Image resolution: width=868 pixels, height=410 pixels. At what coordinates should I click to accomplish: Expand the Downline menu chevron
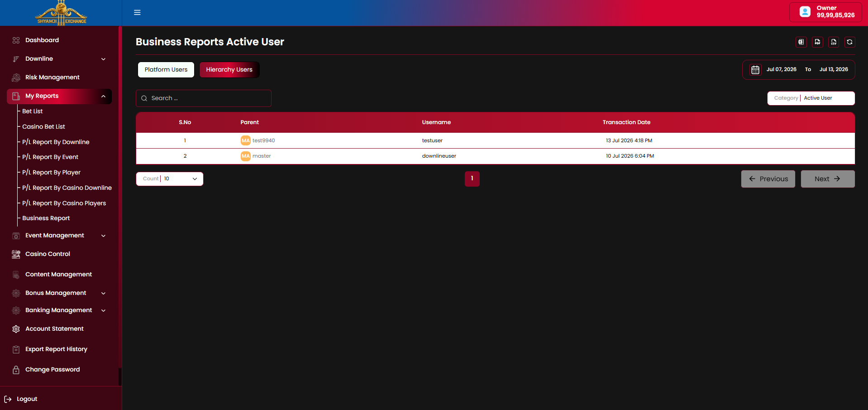tap(103, 59)
